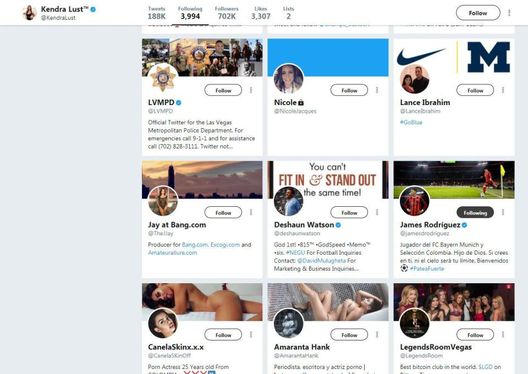Click Kendra Lust profile avatar in header

click(29, 13)
